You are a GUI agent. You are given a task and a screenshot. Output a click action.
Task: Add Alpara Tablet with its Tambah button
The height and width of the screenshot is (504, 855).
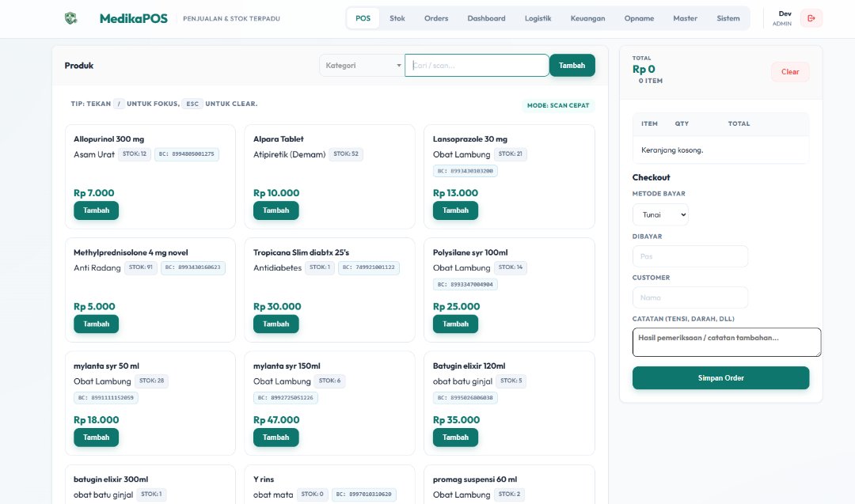click(276, 210)
